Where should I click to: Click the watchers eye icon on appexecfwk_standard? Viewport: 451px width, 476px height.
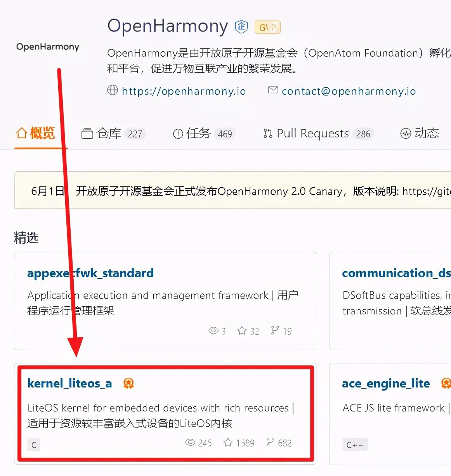pyautogui.click(x=213, y=330)
